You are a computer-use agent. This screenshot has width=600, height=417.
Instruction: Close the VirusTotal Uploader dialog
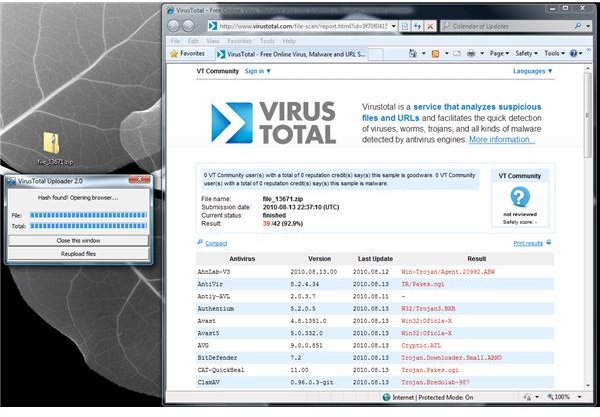(x=139, y=179)
